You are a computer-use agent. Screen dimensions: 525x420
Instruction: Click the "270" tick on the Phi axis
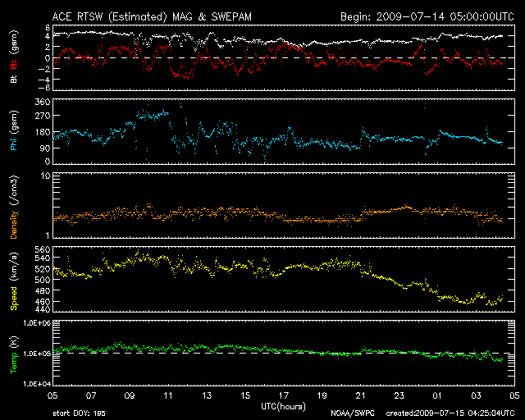pyautogui.click(x=43, y=116)
